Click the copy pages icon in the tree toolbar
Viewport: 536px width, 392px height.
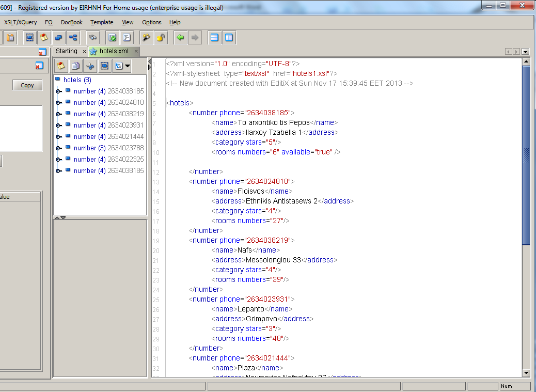point(75,66)
